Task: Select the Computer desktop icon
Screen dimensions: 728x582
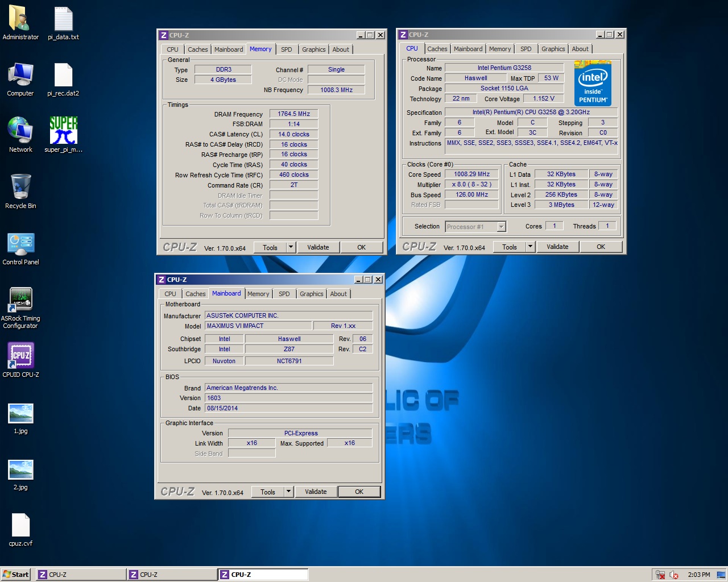Action: coord(20,75)
